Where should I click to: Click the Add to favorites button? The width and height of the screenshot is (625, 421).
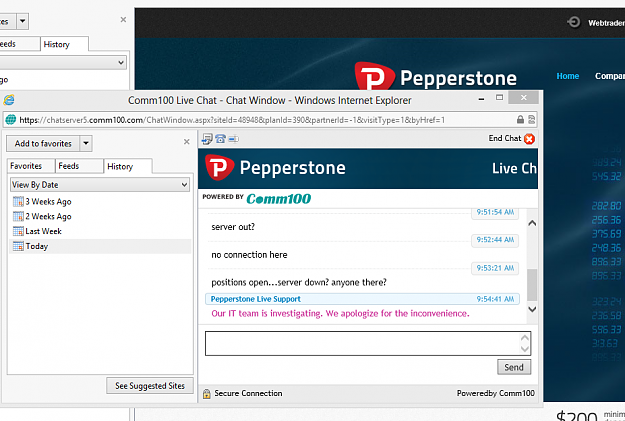(x=43, y=144)
